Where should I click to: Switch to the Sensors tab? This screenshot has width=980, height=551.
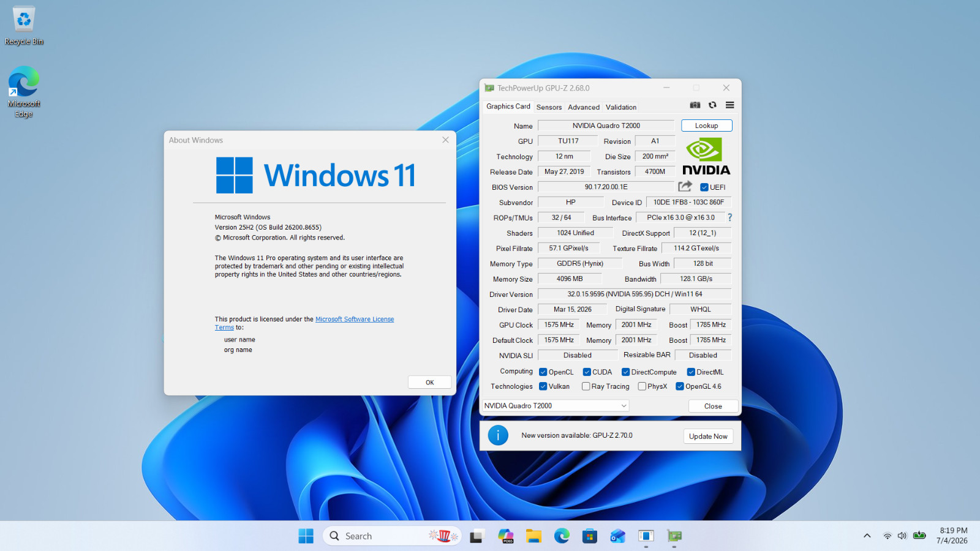point(549,107)
